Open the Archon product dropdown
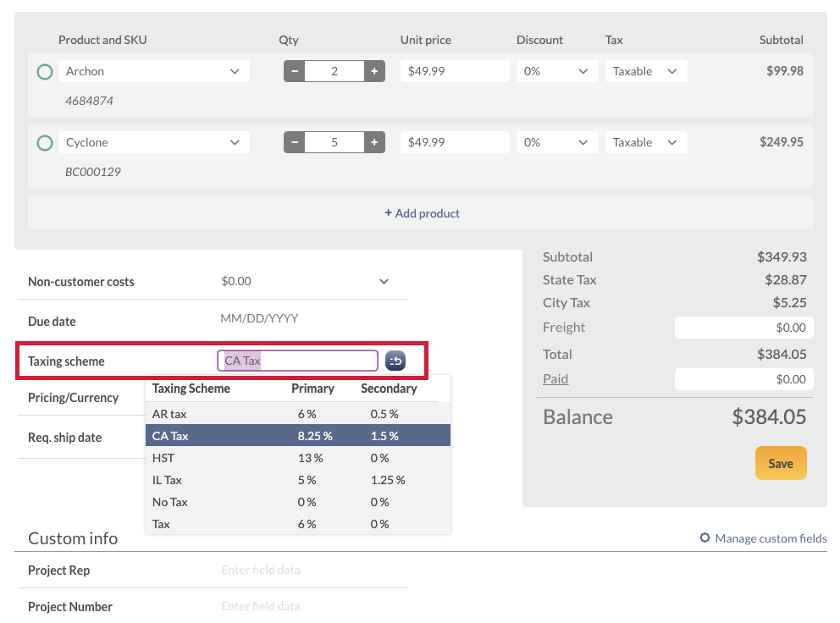The height and width of the screenshot is (623, 840). [x=154, y=71]
